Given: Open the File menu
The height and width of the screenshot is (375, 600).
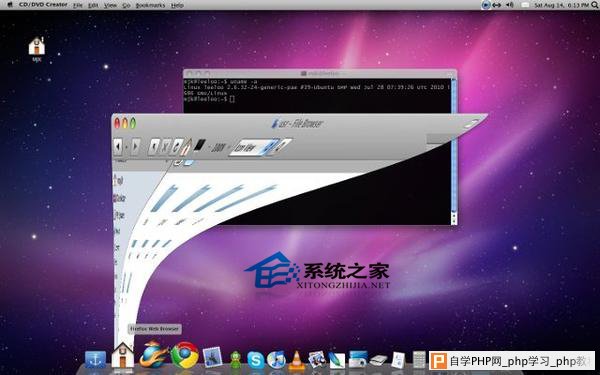Looking at the screenshot, I should coord(78,5).
